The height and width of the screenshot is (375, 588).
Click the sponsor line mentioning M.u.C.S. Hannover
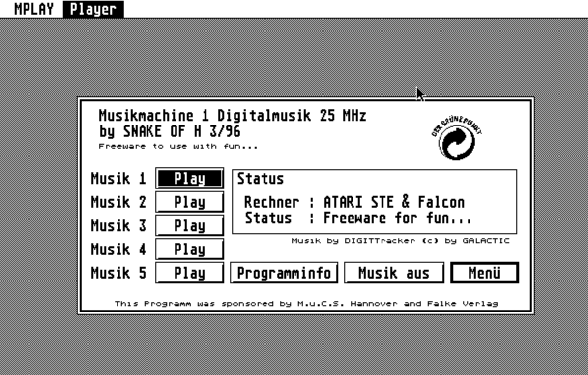point(306,303)
